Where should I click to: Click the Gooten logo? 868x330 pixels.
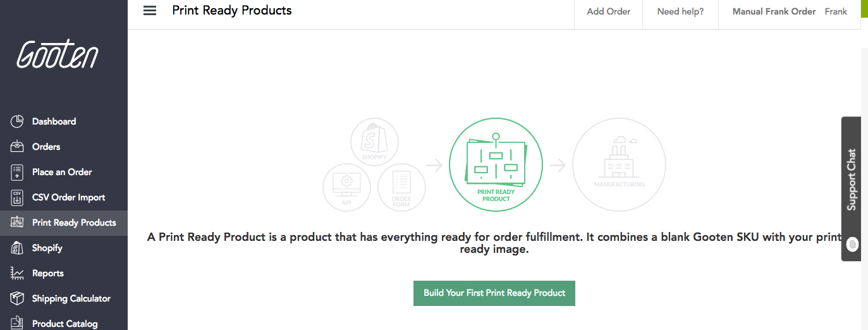coord(58,54)
